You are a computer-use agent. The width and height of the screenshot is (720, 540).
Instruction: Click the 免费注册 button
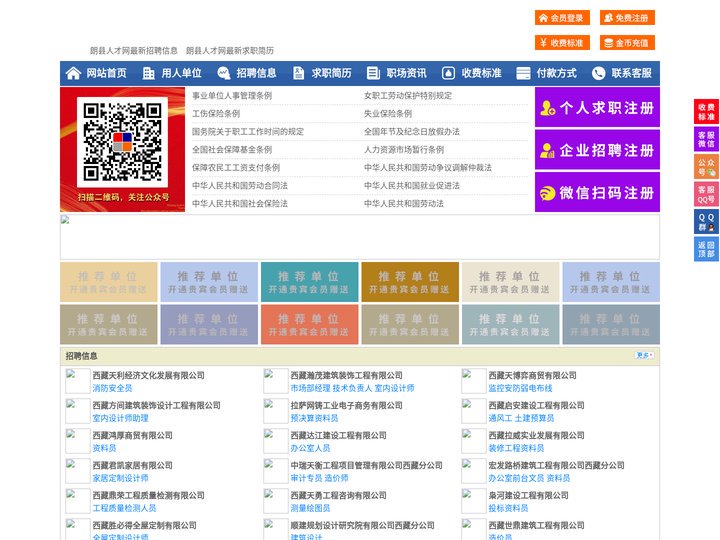[627, 18]
